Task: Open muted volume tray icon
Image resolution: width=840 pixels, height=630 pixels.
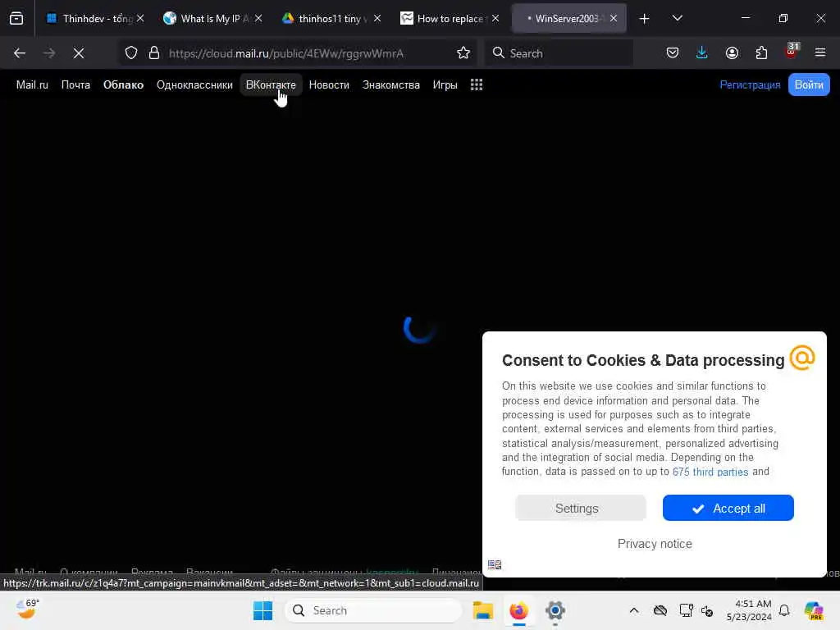Action: [707, 610]
